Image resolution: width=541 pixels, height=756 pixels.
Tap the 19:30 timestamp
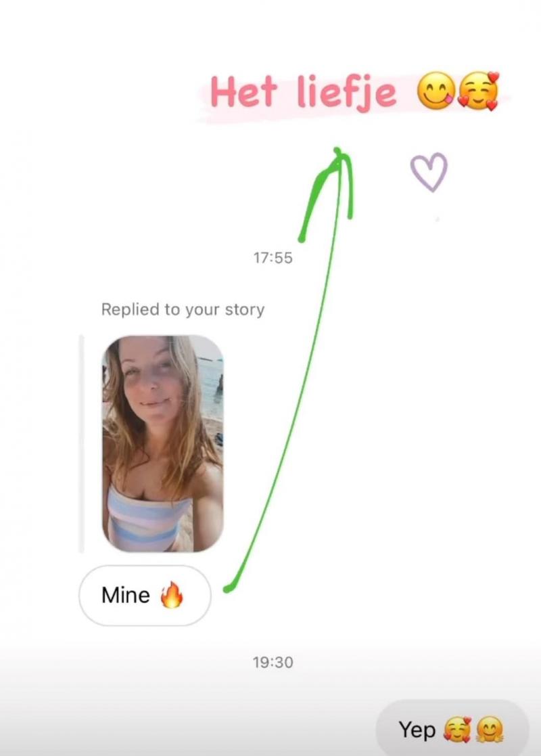coord(273,663)
